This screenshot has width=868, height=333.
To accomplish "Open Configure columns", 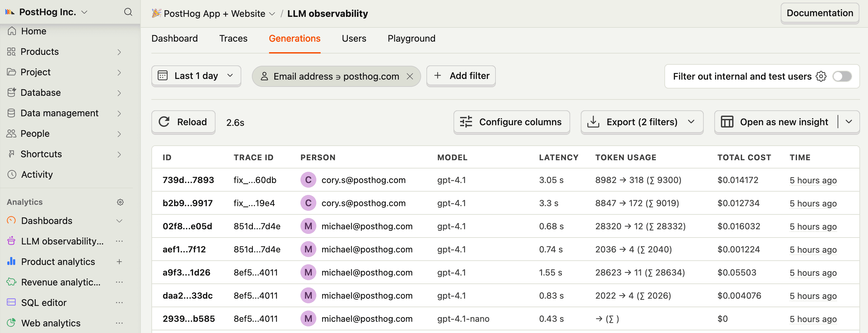I will 511,122.
